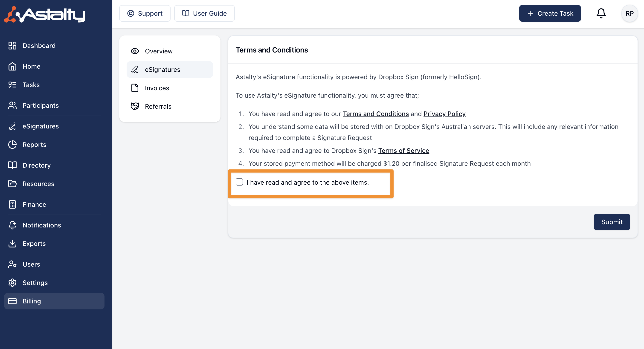644x349 pixels.
Task: Open Reports in the sidebar
Action: 34,145
